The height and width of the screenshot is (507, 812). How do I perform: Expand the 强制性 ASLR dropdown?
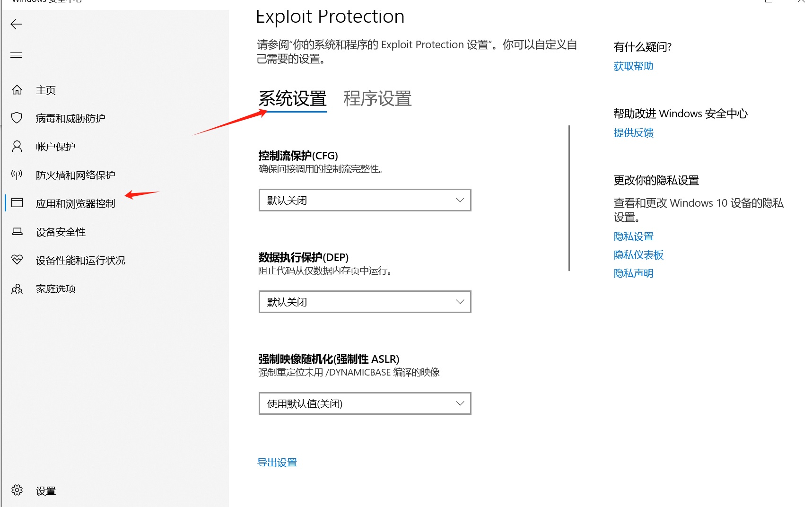(x=365, y=403)
